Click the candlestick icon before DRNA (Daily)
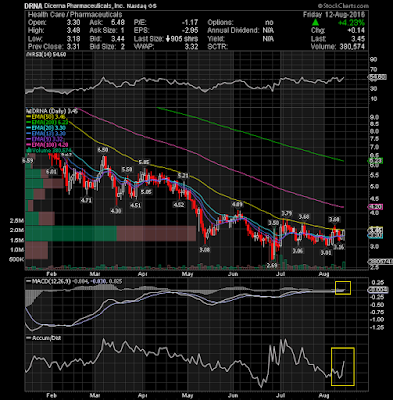 pos(28,111)
